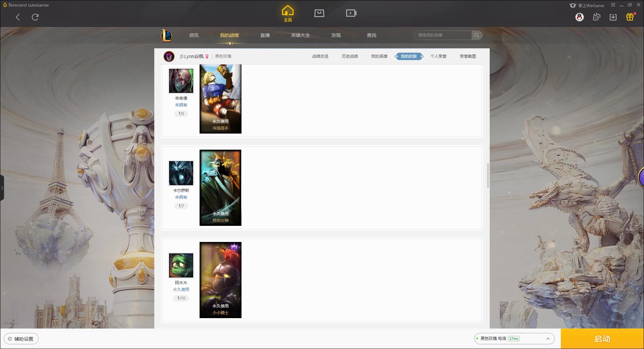Click the 1/10 skin count badge
The width and height of the screenshot is (644, 349).
coord(181,298)
